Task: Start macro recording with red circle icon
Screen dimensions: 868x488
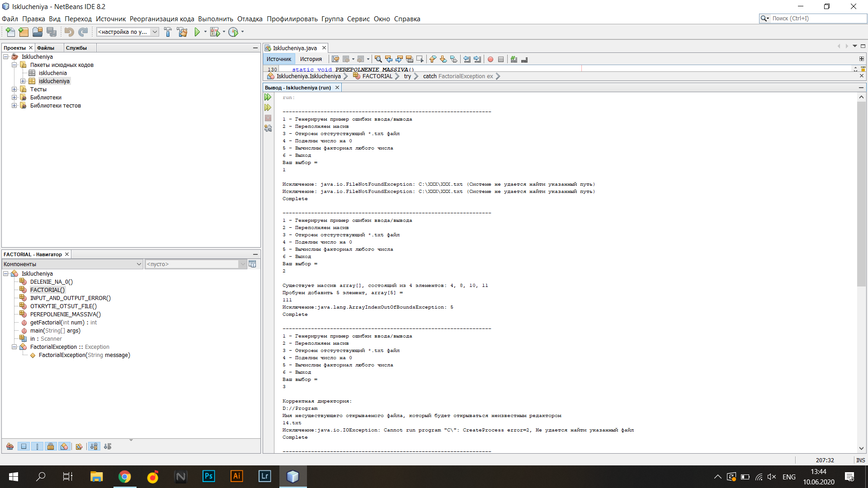Action: 491,59
